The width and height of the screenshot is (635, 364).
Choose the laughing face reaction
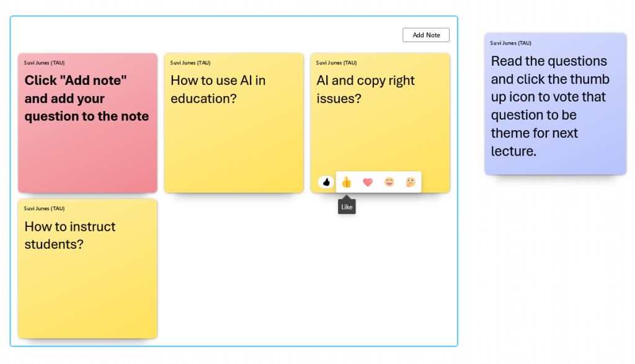389,182
